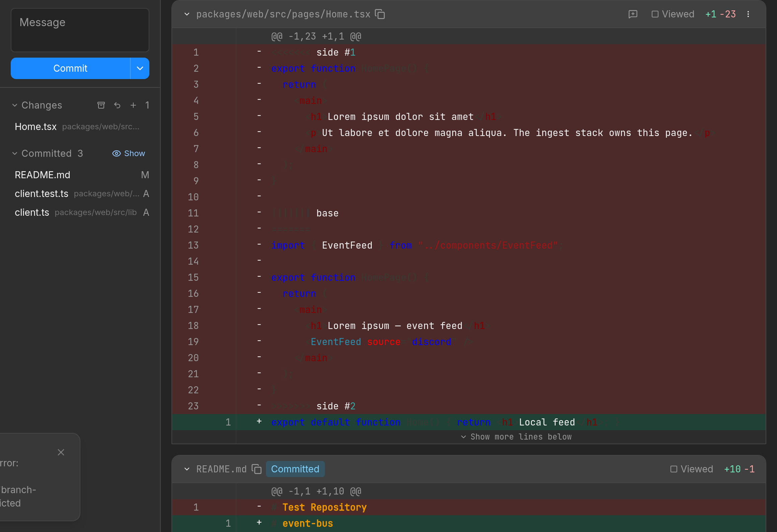Click the discard all changes undo icon

117,105
